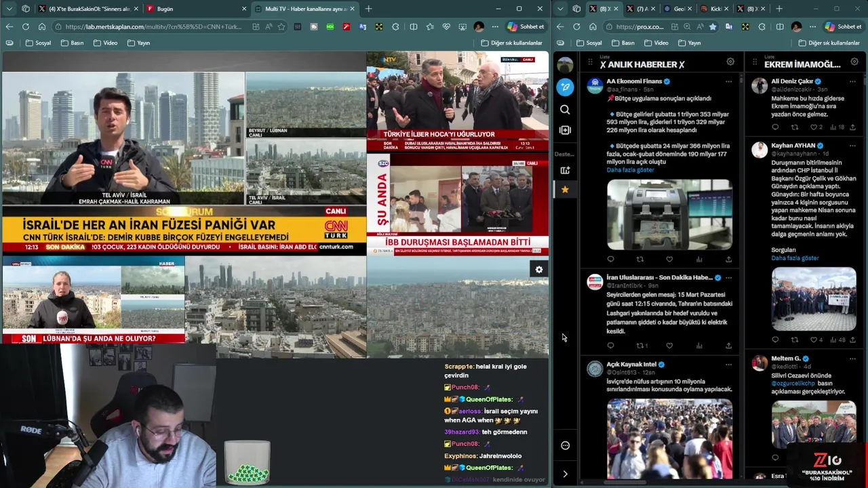Viewport: 868px width, 488px height.
Task: Repost the İran Uluslararası post
Action: click(641, 346)
